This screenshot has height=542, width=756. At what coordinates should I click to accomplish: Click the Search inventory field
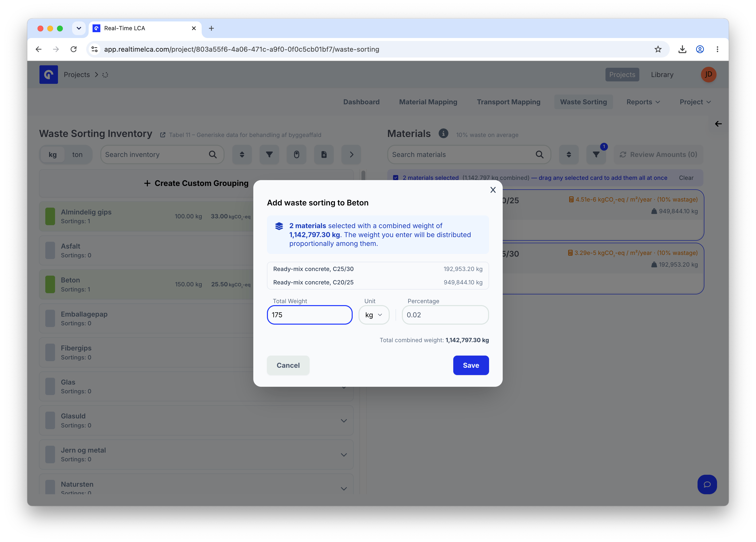162,155
